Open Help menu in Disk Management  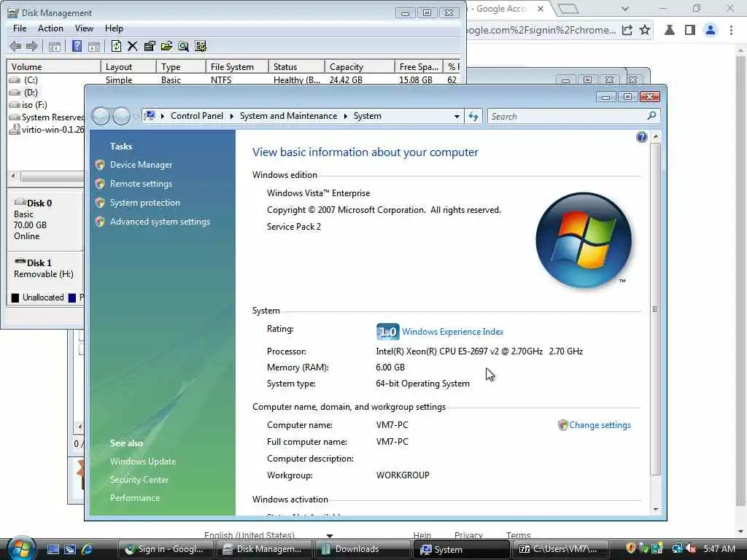point(114,28)
